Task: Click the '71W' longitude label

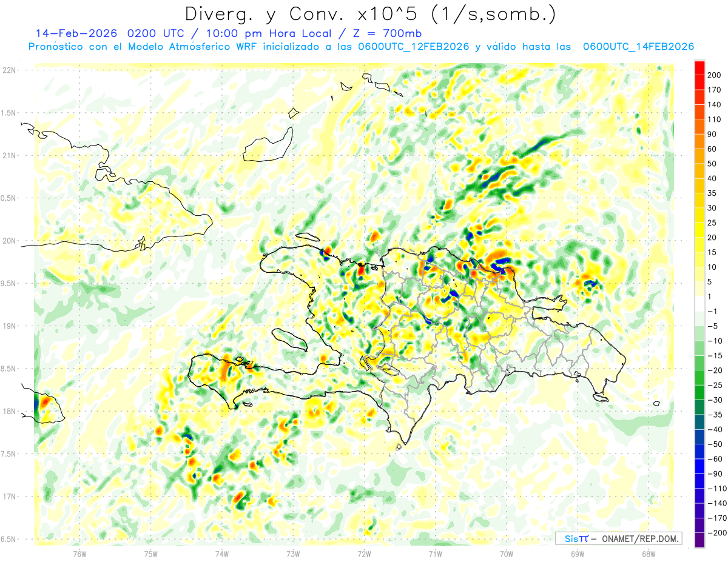Action: pos(435,554)
